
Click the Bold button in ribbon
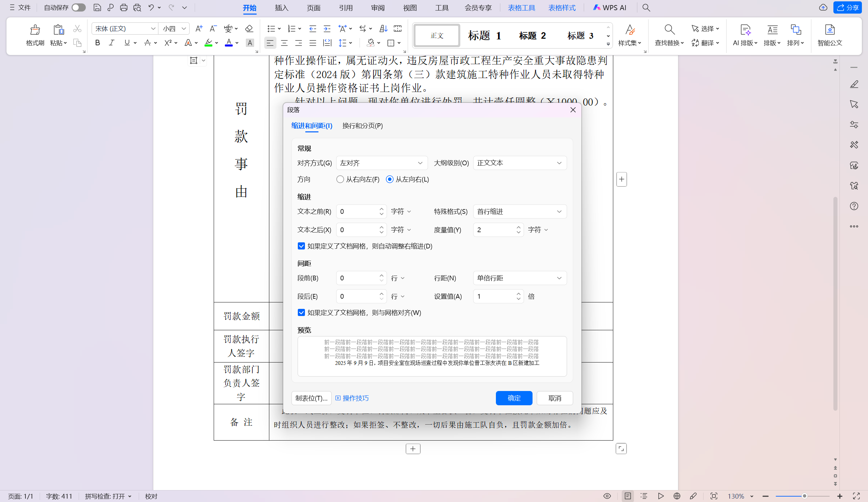point(97,43)
